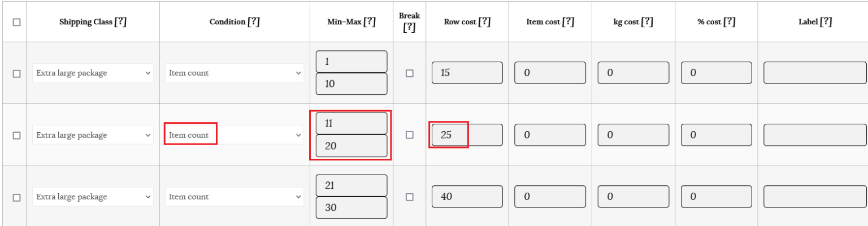Open the Condition help [?] icon

pyautogui.click(x=254, y=22)
